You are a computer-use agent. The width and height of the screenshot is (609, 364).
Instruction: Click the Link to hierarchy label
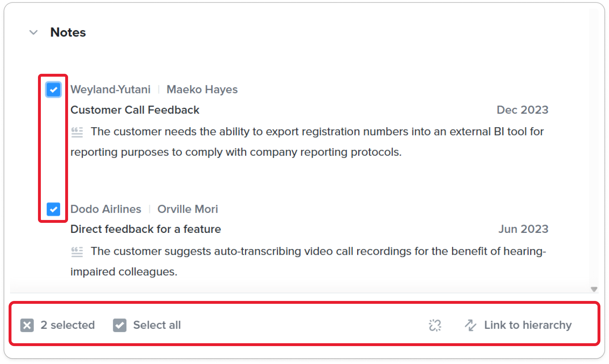click(x=528, y=325)
